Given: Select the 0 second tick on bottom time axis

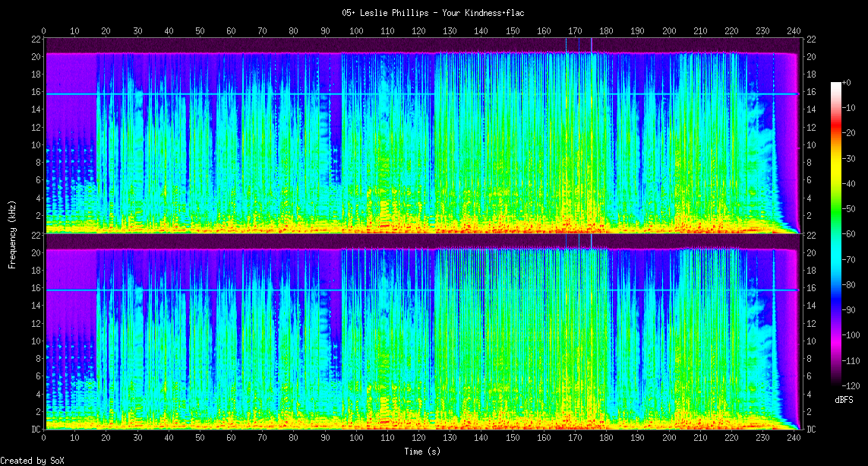Looking at the screenshot, I should [44, 438].
